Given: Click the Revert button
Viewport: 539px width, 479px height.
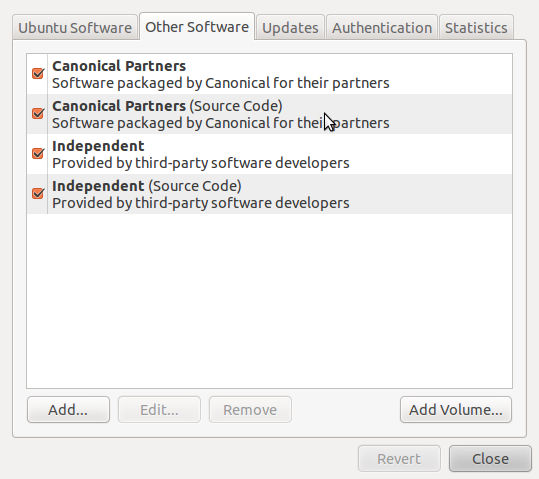Looking at the screenshot, I should coord(399,459).
